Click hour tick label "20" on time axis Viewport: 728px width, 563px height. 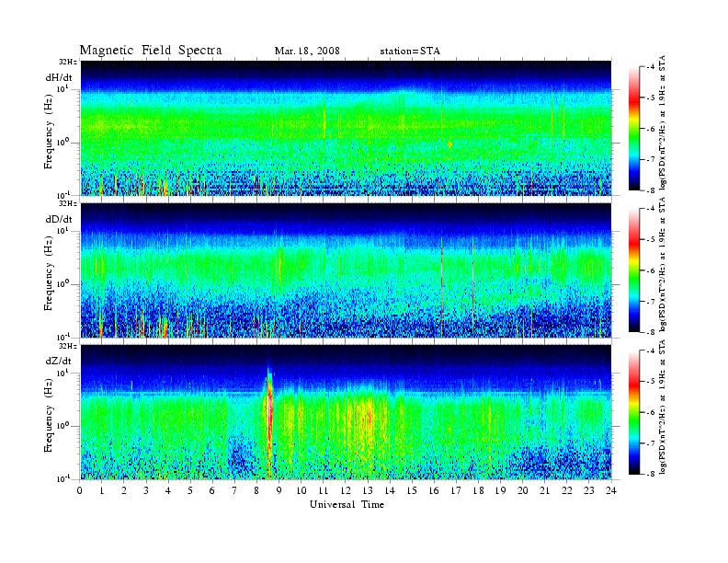[523, 490]
